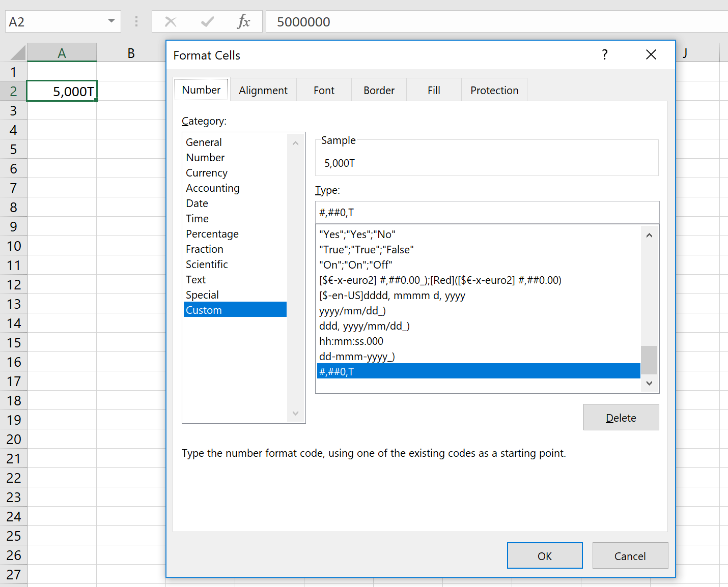Screen dimensions: 728x587
Task: Select the Currency category
Action: click(207, 173)
